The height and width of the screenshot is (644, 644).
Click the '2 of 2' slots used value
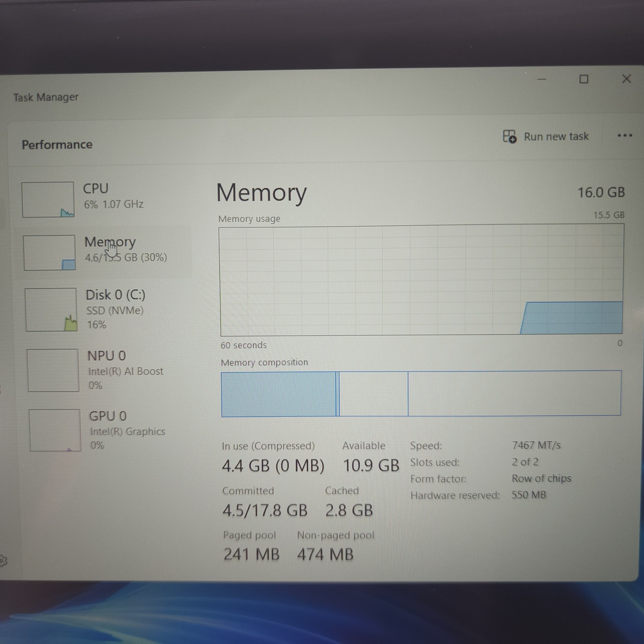tap(525, 462)
